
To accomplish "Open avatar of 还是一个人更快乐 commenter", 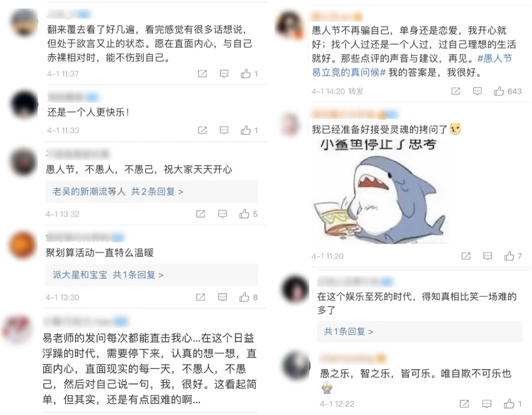I will 25,104.
